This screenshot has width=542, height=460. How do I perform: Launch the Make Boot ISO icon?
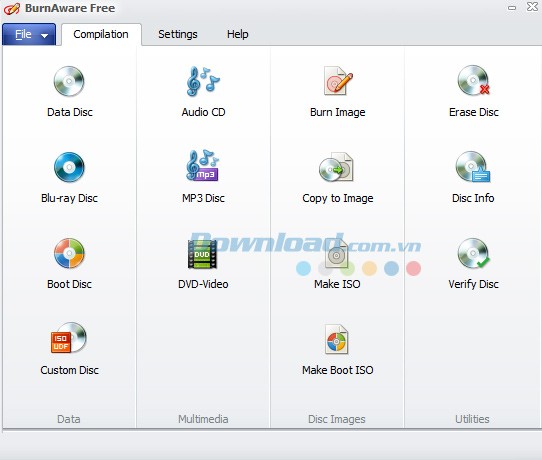pyautogui.click(x=337, y=339)
